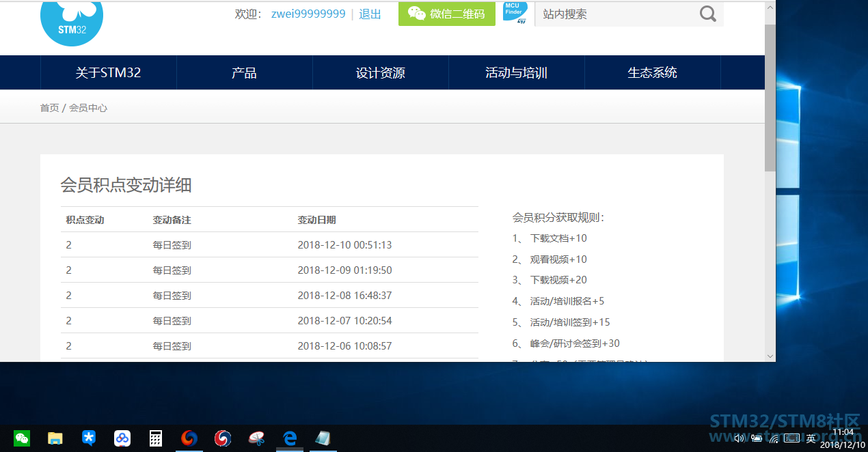Click 每日签到 in the 2018-12-10 row
This screenshot has height=452, width=868.
[x=172, y=245]
